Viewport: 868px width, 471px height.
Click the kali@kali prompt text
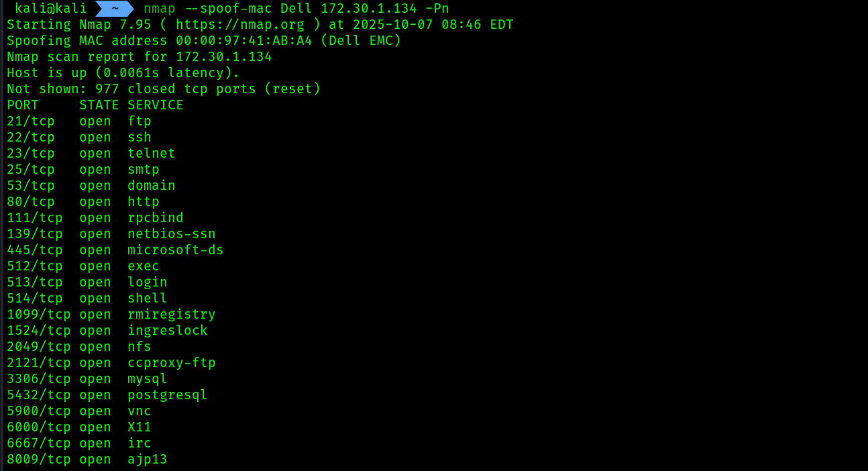pyautogui.click(x=51, y=9)
